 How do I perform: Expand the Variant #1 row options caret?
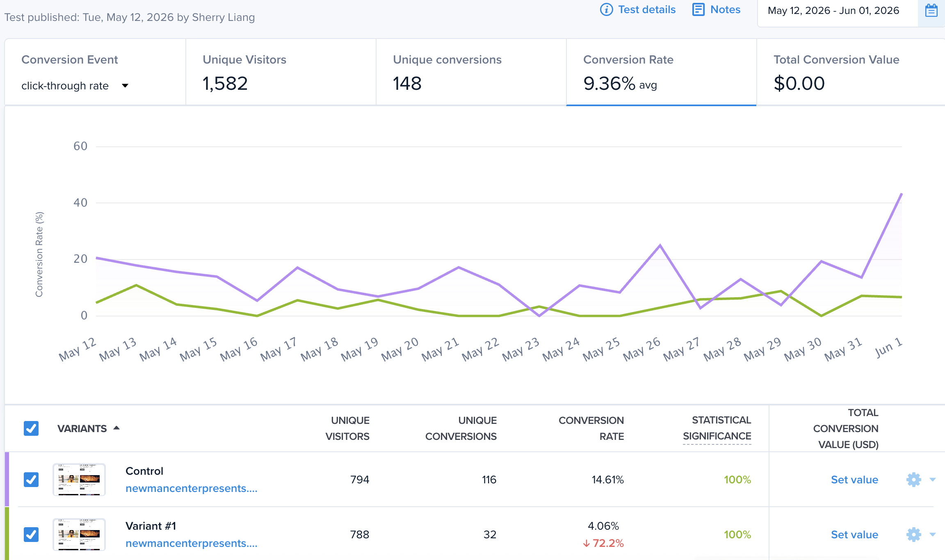tap(932, 535)
